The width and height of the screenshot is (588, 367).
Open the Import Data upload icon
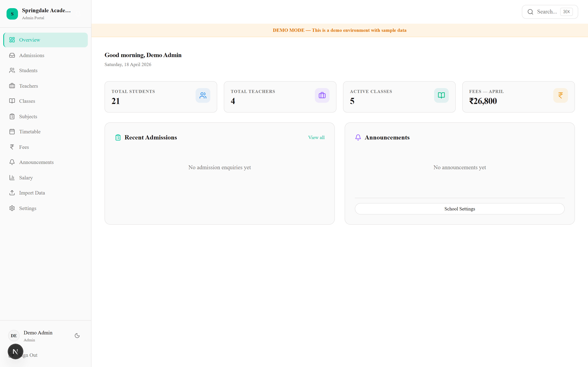[x=12, y=193]
